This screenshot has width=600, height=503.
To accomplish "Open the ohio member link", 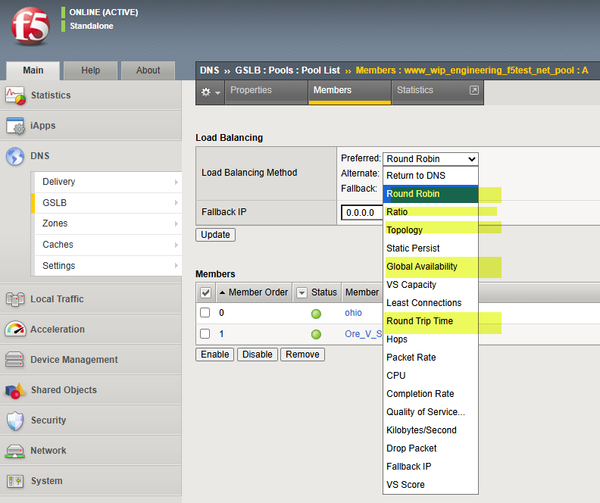I will click(353, 313).
